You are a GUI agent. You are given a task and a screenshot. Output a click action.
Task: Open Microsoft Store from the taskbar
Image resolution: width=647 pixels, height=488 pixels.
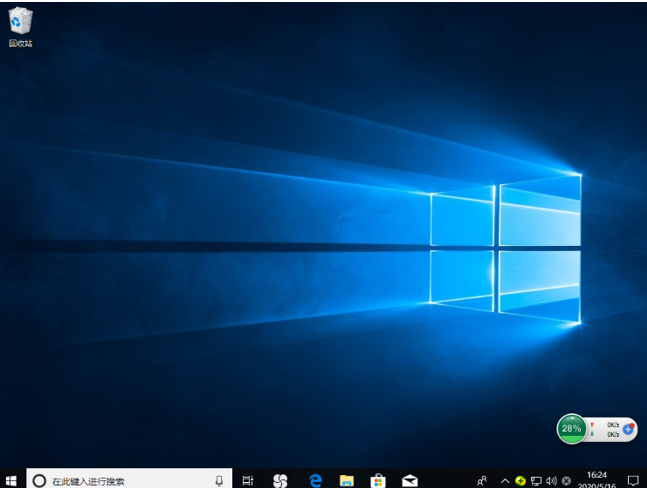[377, 481]
